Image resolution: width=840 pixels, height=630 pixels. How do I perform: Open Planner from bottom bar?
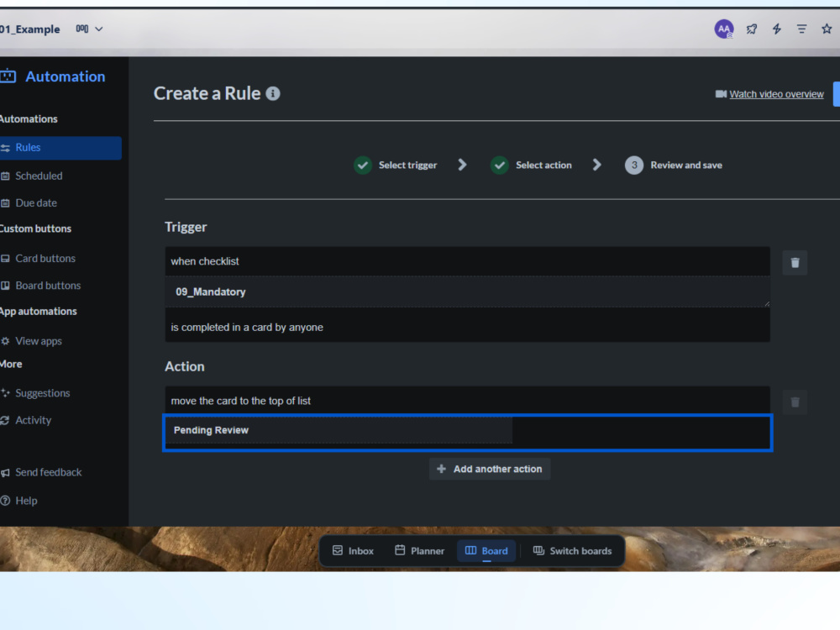pos(419,551)
